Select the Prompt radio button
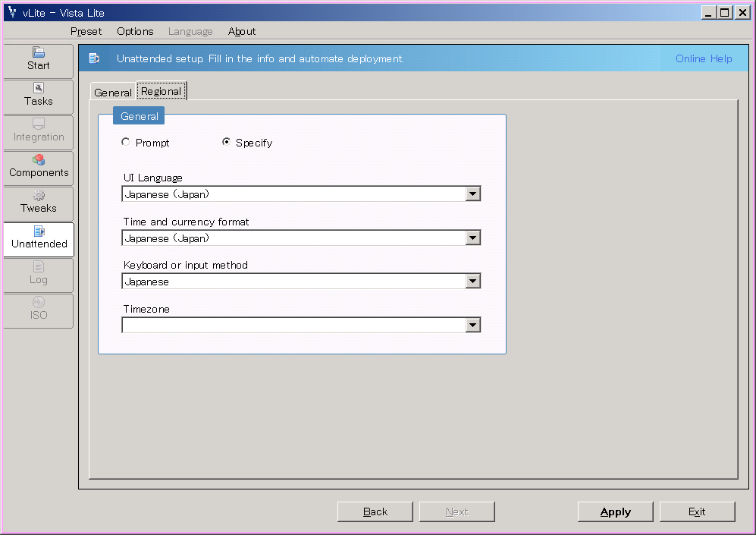The image size is (756, 535). coord(126,142)
